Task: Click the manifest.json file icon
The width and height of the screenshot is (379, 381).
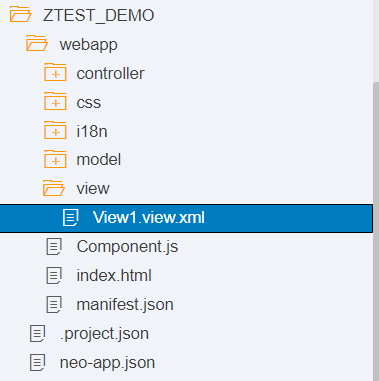Action: (x=54, y=305)
